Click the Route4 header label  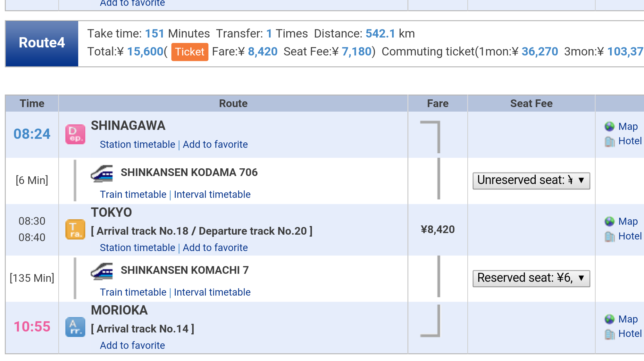point(42,43)
